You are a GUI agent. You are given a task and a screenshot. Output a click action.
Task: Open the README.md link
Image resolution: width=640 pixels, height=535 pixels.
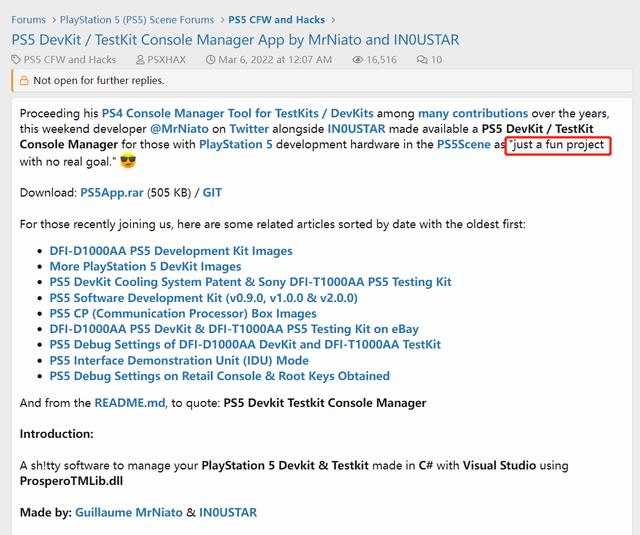pyautogui.click(x=130, y=403)
